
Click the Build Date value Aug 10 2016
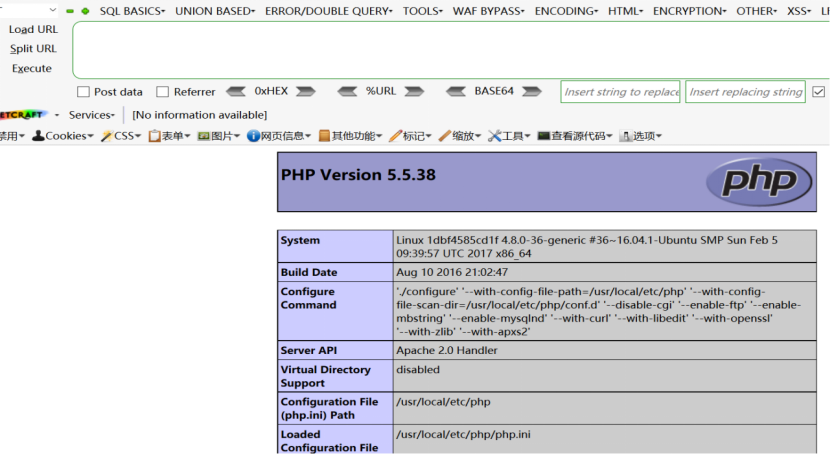tap(452, 272)
